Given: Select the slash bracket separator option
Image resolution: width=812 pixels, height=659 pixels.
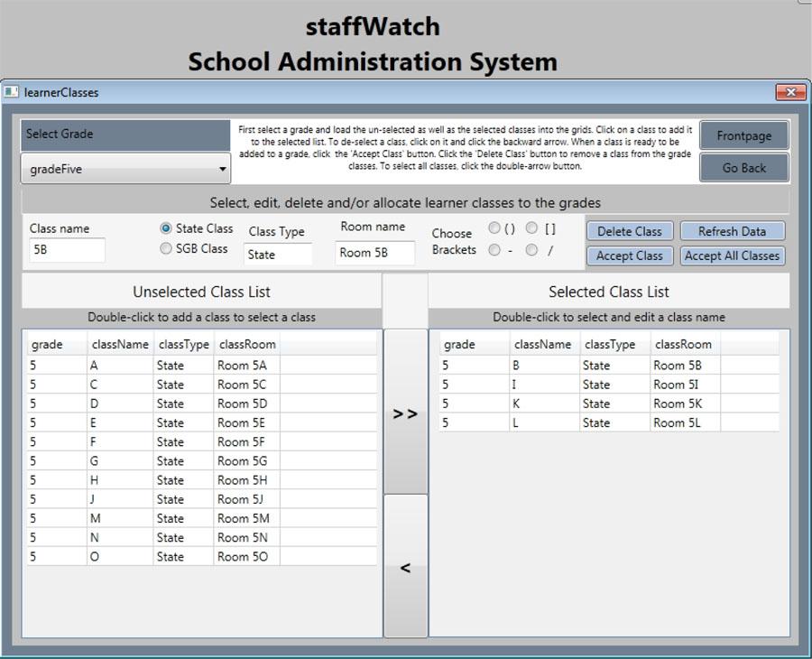Looking at the screenshot, I should coord(531,252).
